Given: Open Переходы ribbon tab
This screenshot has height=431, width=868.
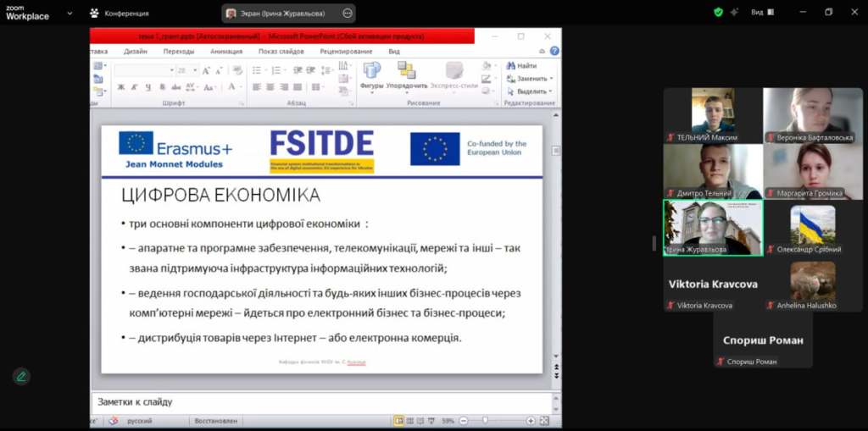Looking at the screenshot, I should coord(179,52).
